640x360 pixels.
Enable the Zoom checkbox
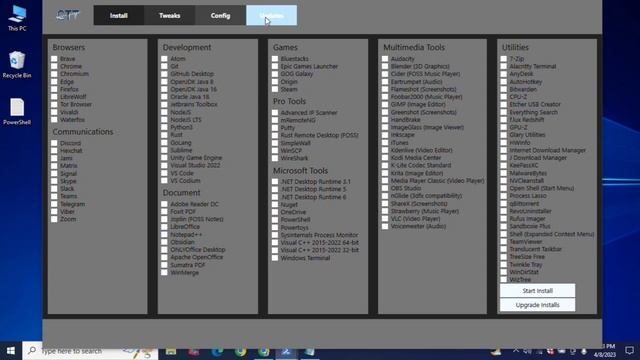54,219
